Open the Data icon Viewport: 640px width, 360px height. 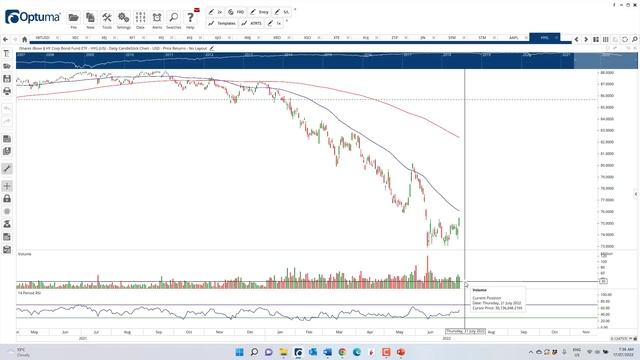[x=140, y=18]
